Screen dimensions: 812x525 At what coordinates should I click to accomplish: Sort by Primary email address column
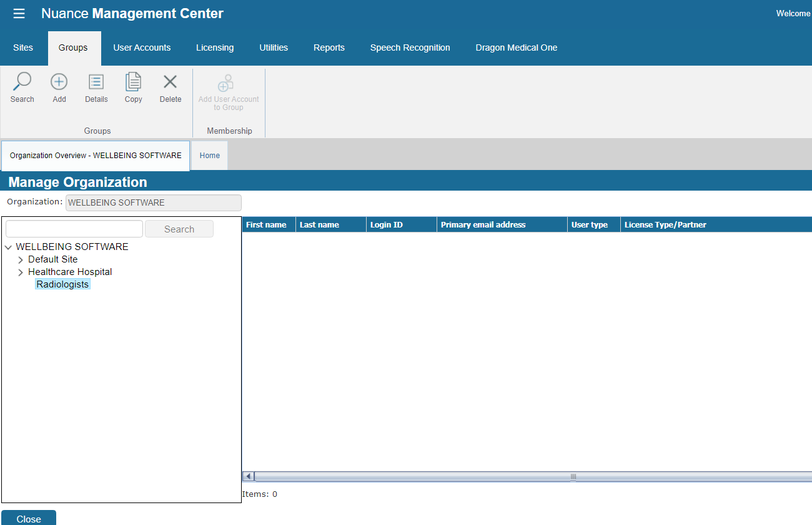coord(502,224)
